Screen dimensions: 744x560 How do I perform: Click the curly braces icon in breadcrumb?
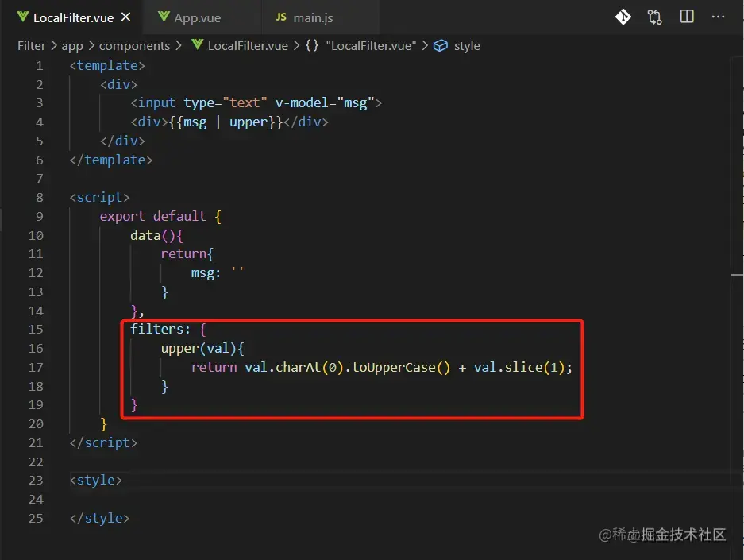pyautogui.click(x=312, y=45)
